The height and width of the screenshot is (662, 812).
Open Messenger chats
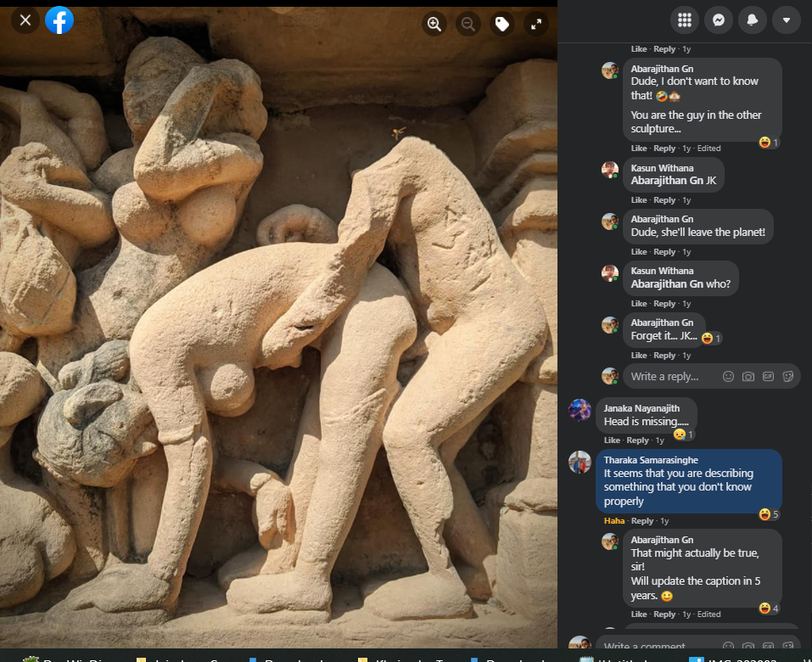pyautogui.click(x=718, y=20)
